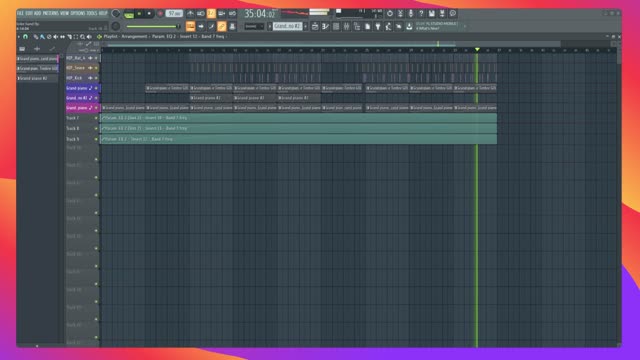
Task: Select the playlist slip tool
Action: (62, 37)
